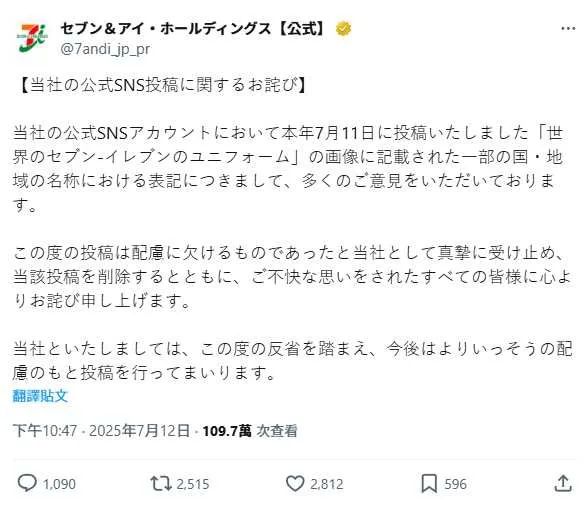This screenshot has width=584, height=509.
Task: Click the 2,515 reposts count
Action: point(193,484)
